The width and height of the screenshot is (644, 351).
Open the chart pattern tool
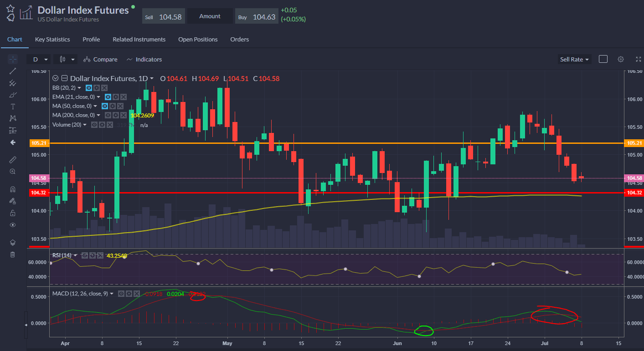point(13,118)
